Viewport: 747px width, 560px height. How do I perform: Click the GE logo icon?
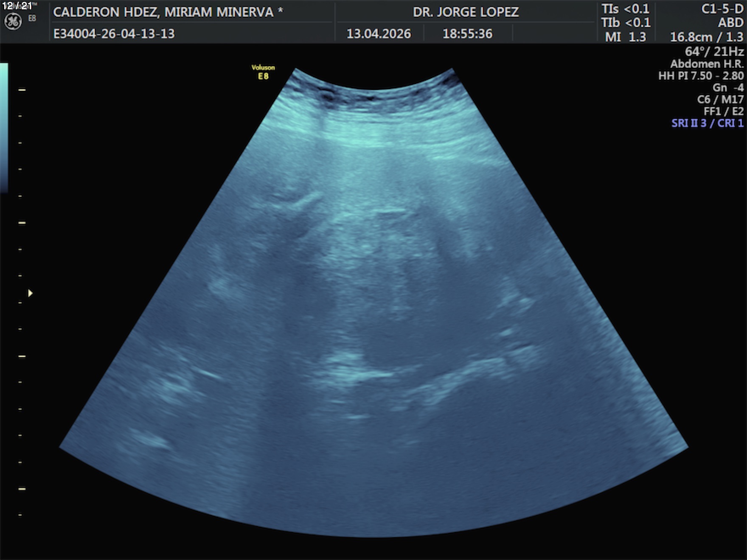click(x=13, y=22)
